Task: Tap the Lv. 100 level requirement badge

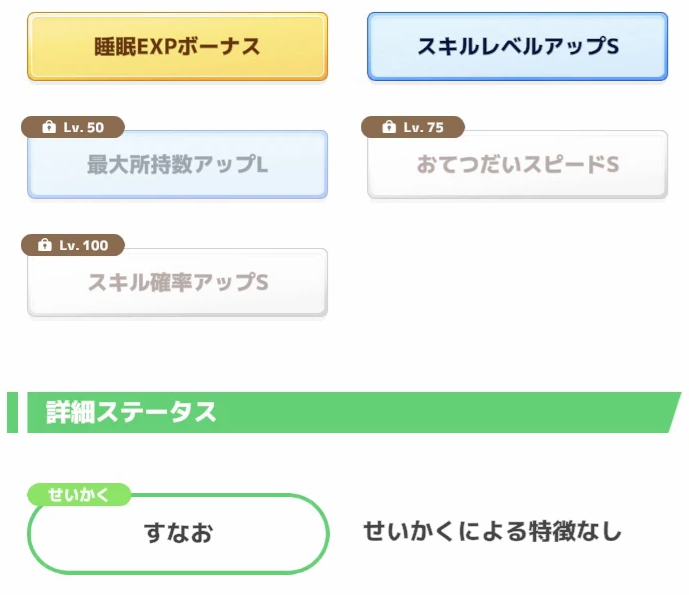Action: 73,245
